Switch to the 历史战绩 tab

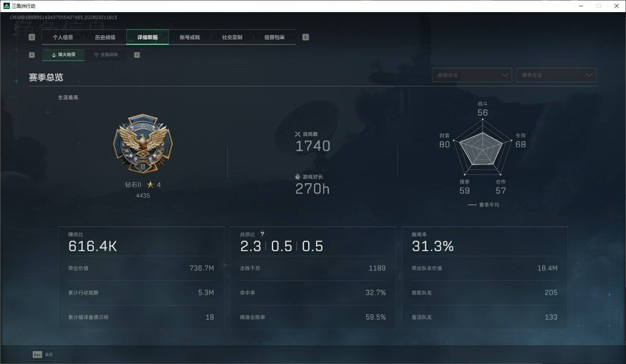click(105, 37)
